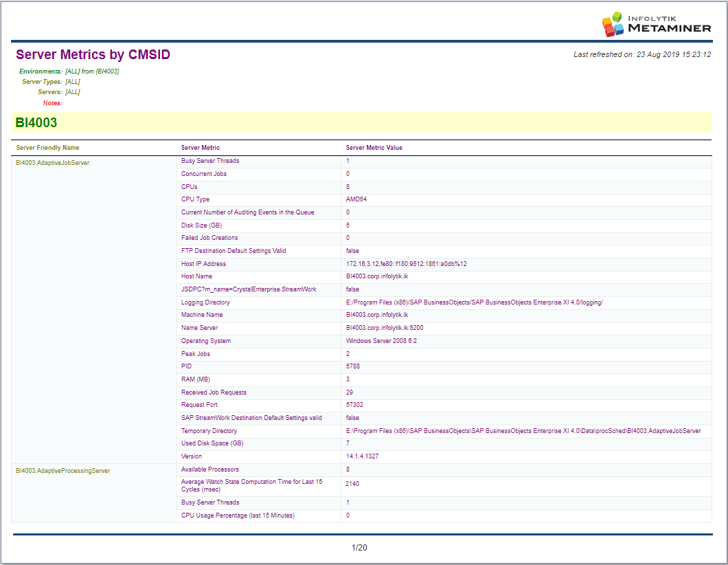Image resolution: width=728 pixels, height=565 pixels.
Task: Select the "AMD64" CPU type value
Action: (x=356, y=199)
